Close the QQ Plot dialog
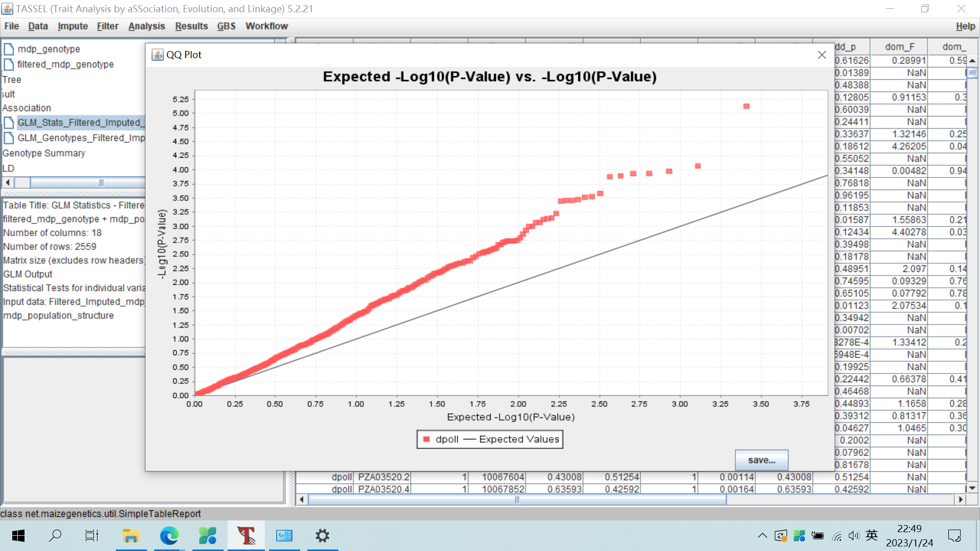 822,55
